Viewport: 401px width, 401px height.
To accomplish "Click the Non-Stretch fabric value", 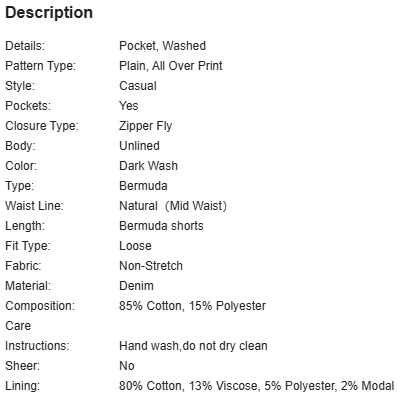I will (151, 266).
